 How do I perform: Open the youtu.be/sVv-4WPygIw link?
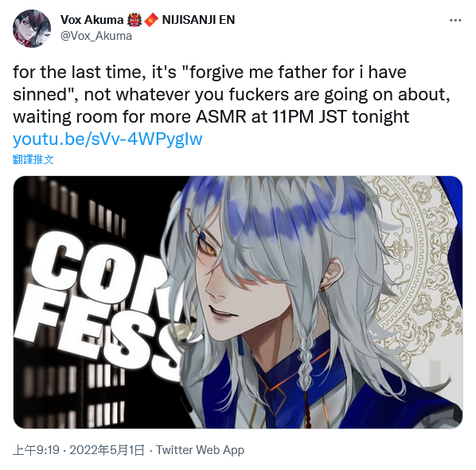(x=107, y=139)
